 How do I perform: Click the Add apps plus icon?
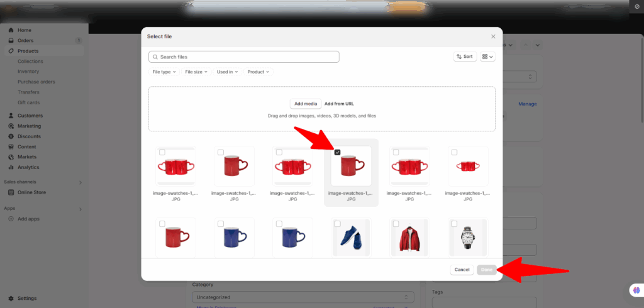(11, 219)
